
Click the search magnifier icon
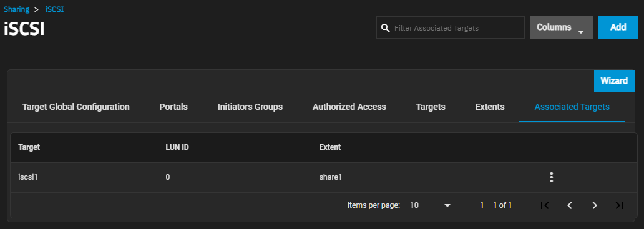pos(385,28)
